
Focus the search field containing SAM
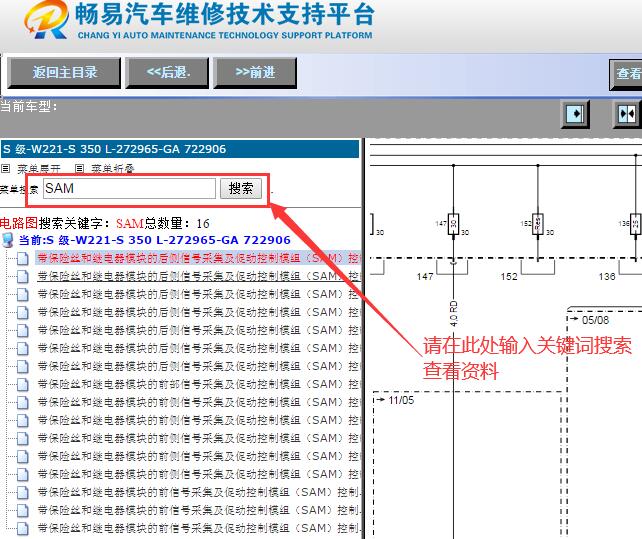(x=129, y=188)
